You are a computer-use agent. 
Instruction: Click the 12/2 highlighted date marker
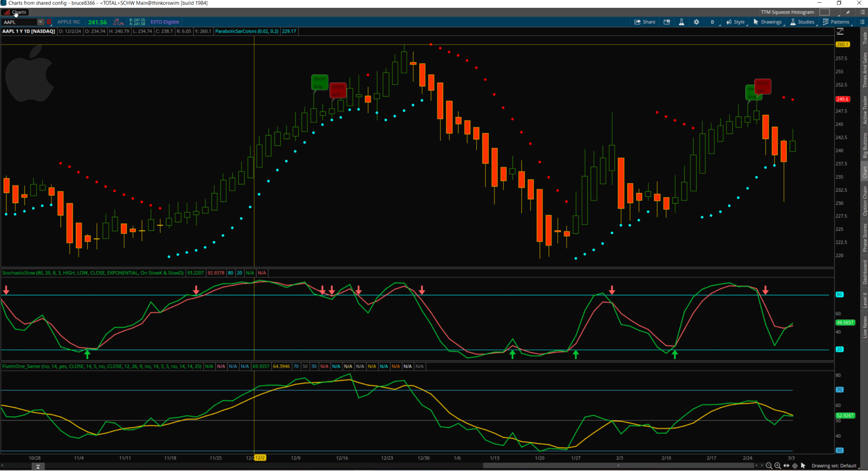point(260,458)
